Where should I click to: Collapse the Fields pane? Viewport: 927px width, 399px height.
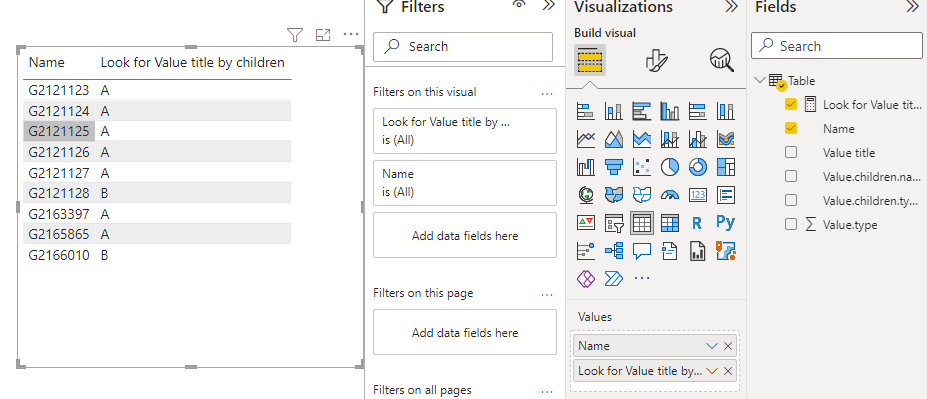click(912, 7)
